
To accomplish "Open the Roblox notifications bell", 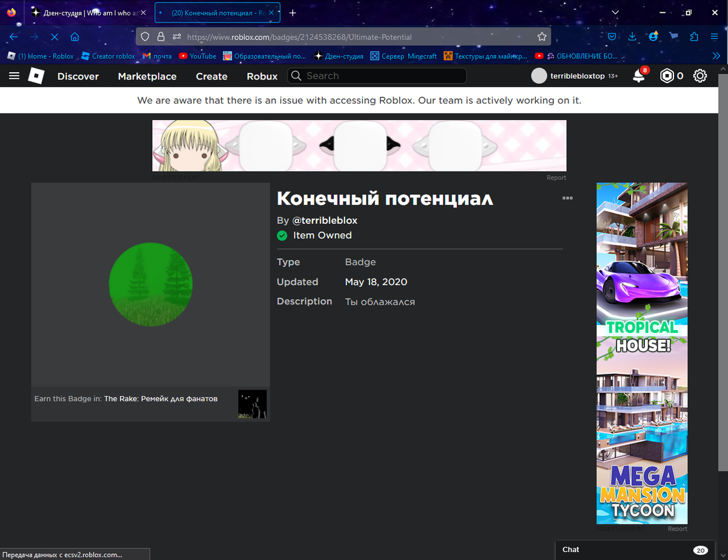I will point(639,76).
